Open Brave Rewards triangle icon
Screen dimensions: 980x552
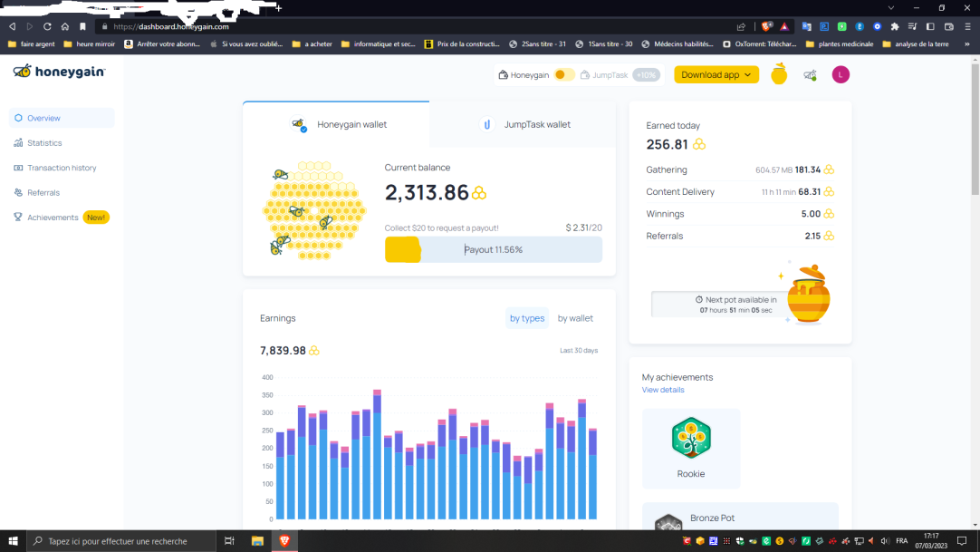coord(784,26)
